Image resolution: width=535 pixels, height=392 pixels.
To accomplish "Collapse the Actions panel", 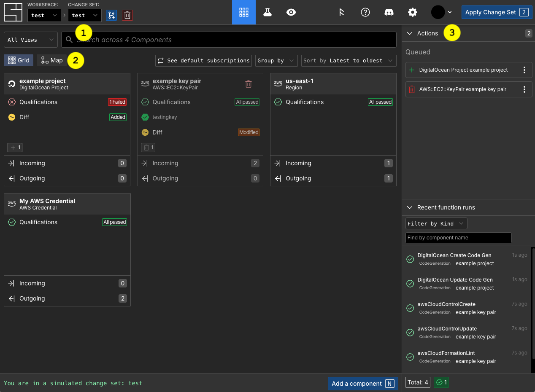I will [410, 33].
